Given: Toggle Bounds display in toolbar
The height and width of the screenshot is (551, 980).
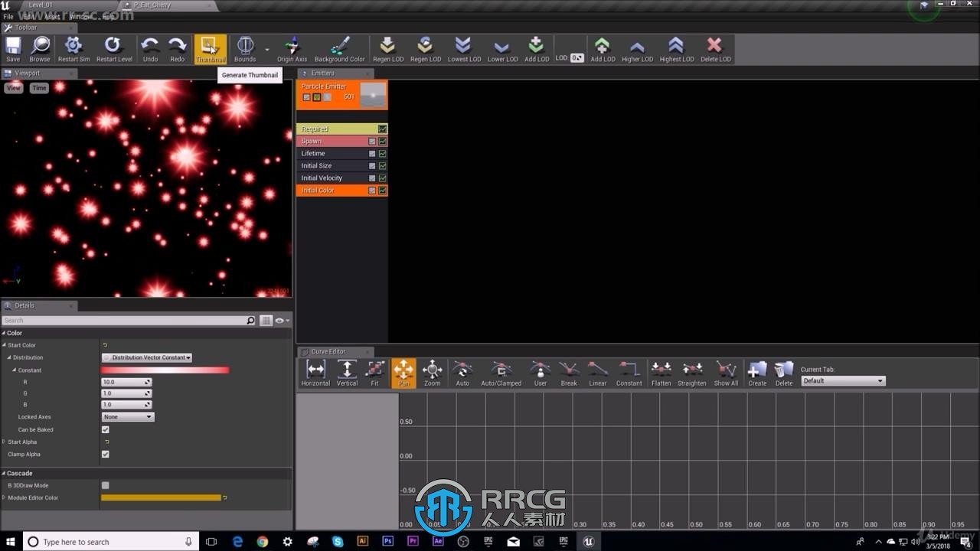Looking at the screenshot, I should 245,49.
